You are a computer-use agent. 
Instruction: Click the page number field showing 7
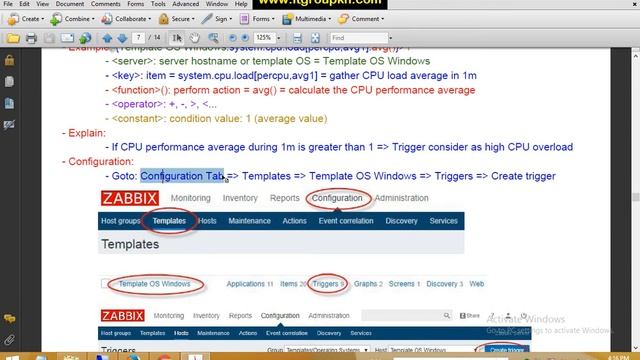[x=138, y=38]
